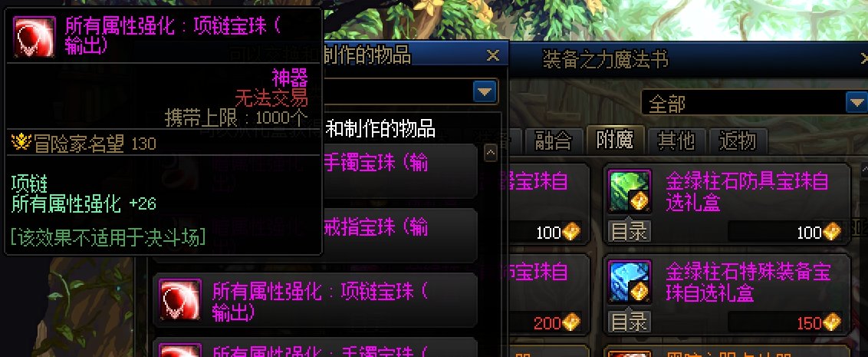Open the 返物 tab
Image resolution: width=868 pixels, height=357 pixels.
[738, 140]
